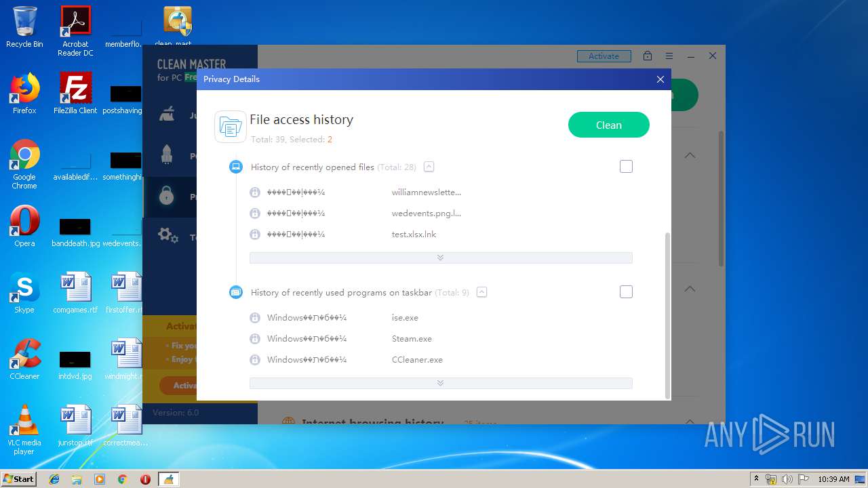Open CCleaner desktop shortcut
This screenshot has height=488, width=868.
pyautogui.click(x=24, y=359)
